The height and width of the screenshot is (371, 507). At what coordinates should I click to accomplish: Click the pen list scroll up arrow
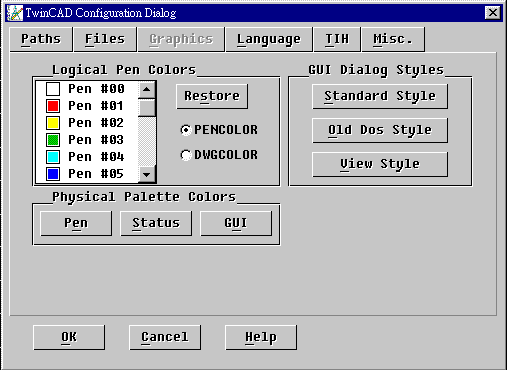(147, 90)
